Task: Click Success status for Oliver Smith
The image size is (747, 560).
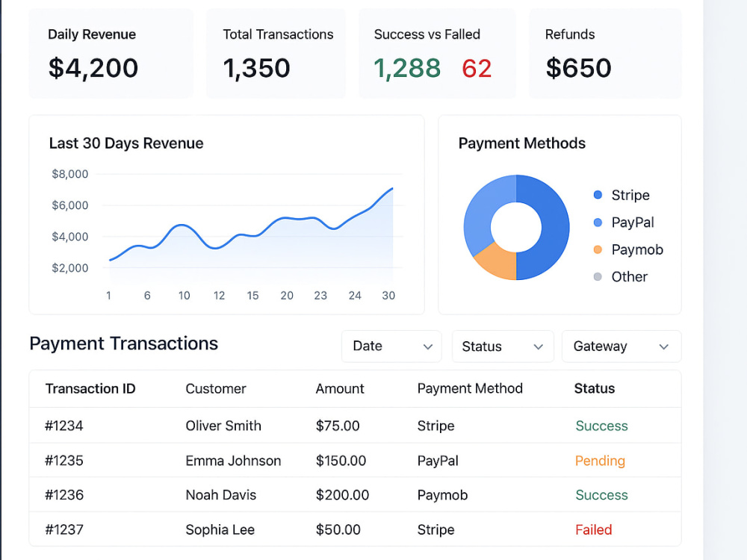Action: (x=601, y=426)
